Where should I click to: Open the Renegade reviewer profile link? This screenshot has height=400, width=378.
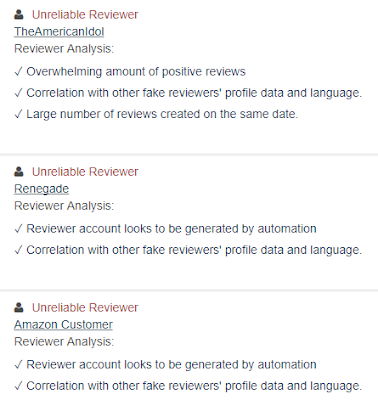(41, 189)
